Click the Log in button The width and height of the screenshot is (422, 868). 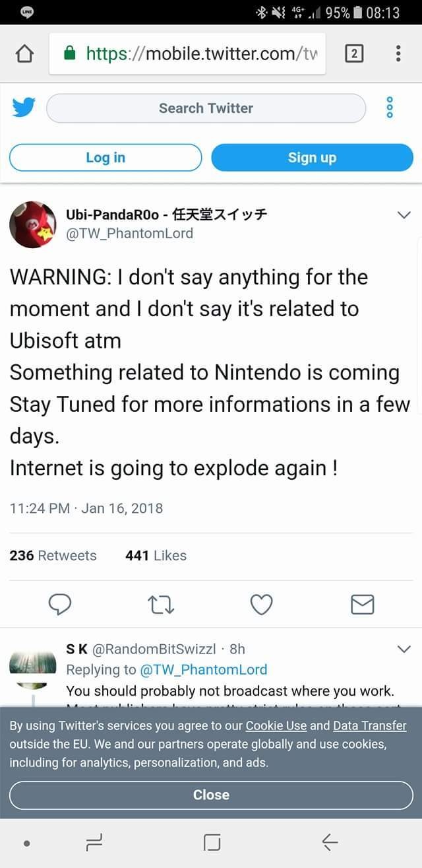[105, 158]
